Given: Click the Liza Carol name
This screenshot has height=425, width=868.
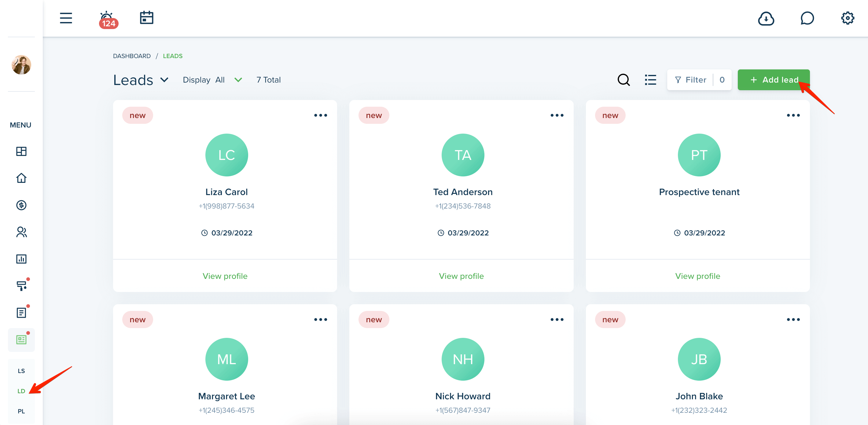Looking at the screenshot, I should tap(226, 192).
